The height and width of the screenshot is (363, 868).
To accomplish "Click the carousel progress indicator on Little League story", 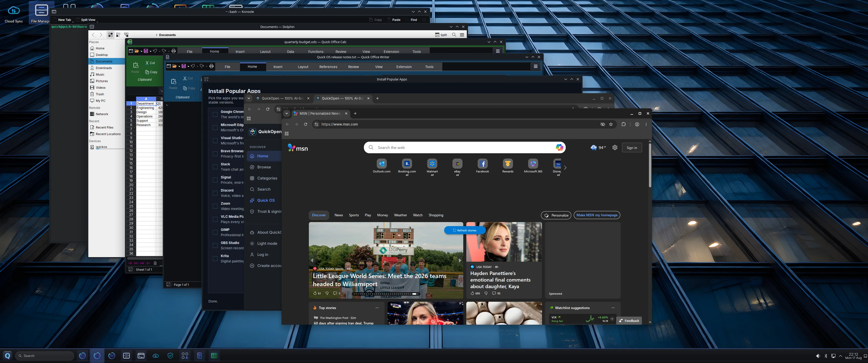I will coord(386,294).
